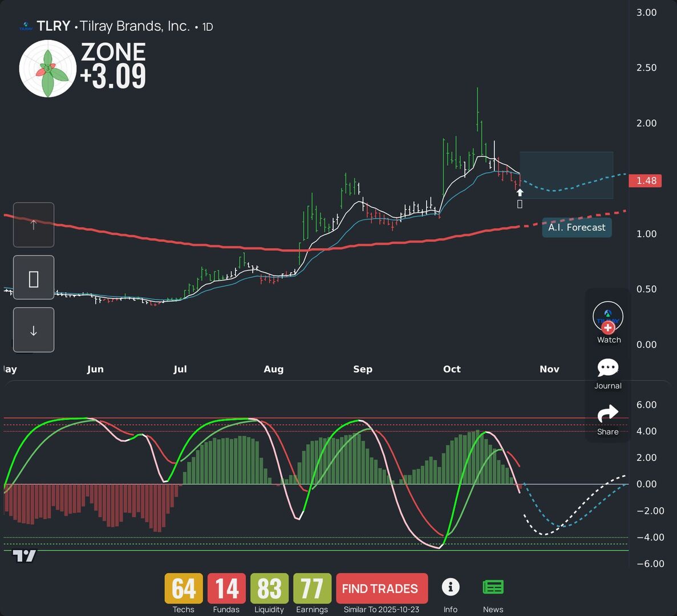Click 'Similar To 2025-10-23' text
Viewport: 677px width, 616px height.
pos(381,610)
